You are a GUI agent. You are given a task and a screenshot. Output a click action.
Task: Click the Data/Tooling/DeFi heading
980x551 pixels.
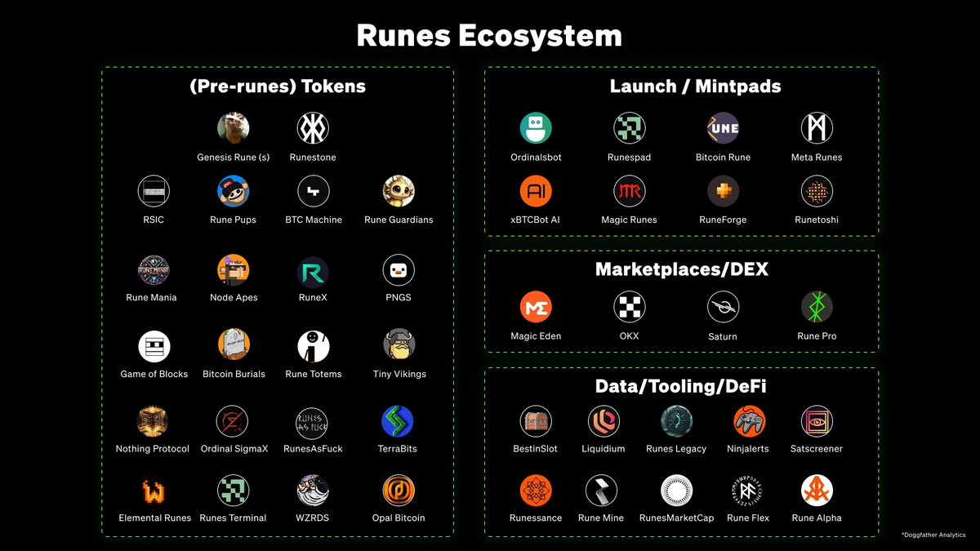click(x=681, y=385)
